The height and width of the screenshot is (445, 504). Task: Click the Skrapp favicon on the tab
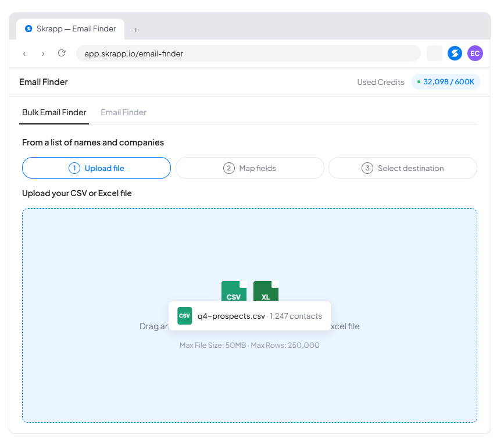[x=28, y=29]
